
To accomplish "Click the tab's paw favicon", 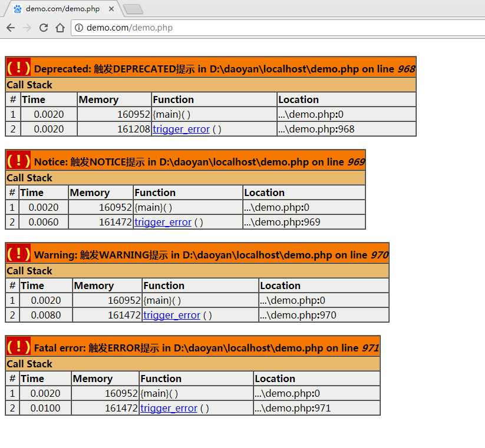I will tap(18, 9).
